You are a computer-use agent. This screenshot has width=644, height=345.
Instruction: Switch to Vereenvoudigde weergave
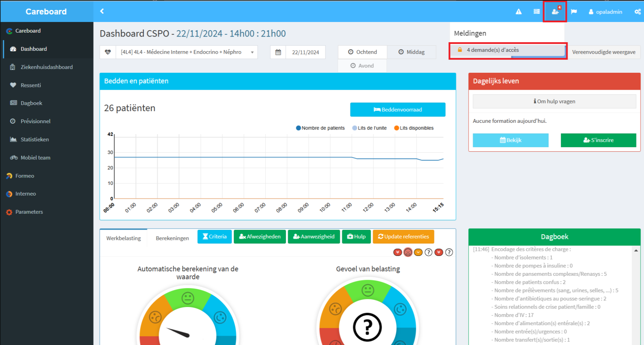[x=604, y=52]
